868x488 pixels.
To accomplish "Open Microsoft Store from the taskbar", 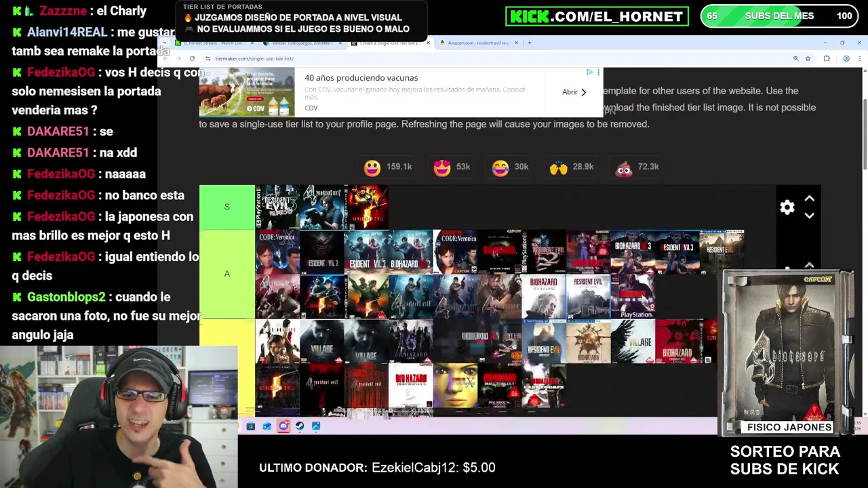I will [x=250, y=426].
